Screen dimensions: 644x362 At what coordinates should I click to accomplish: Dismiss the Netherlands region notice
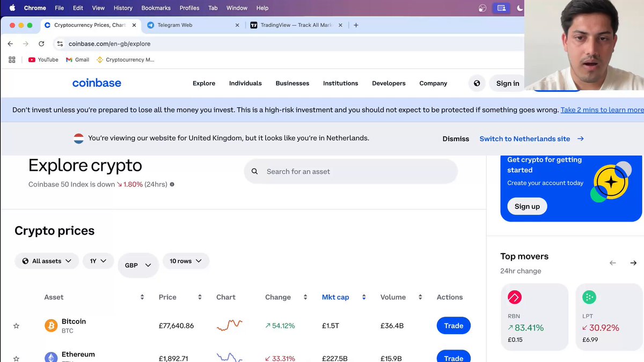click(456, 139)
